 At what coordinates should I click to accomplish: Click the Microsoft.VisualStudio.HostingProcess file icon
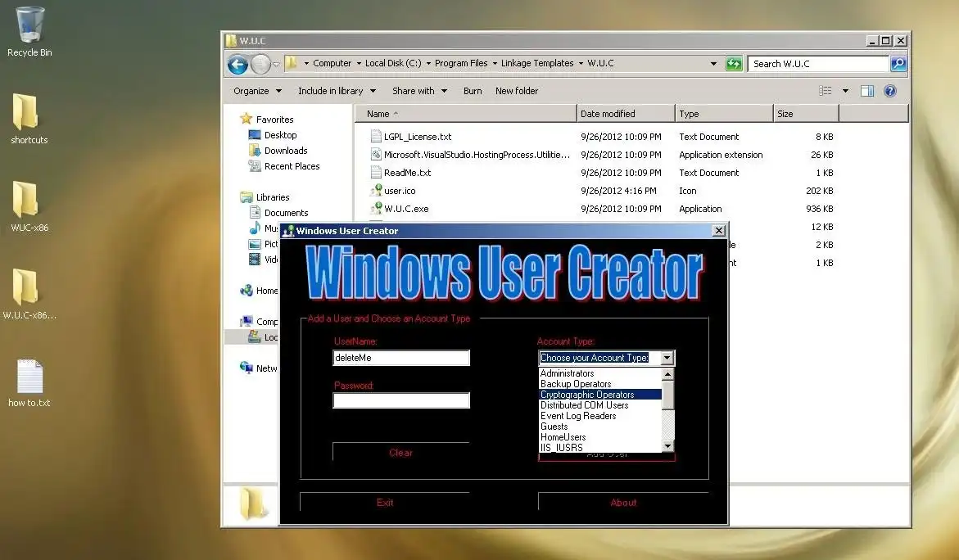(376, 155)
